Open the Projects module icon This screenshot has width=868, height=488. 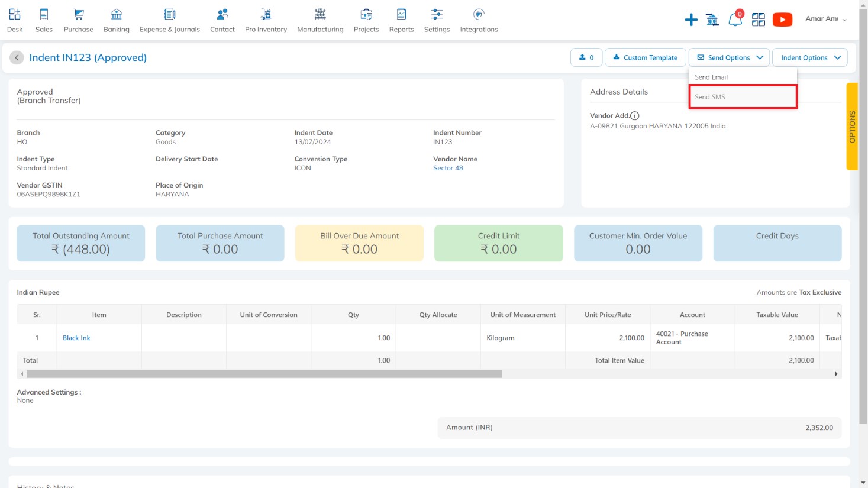(366, 14)
